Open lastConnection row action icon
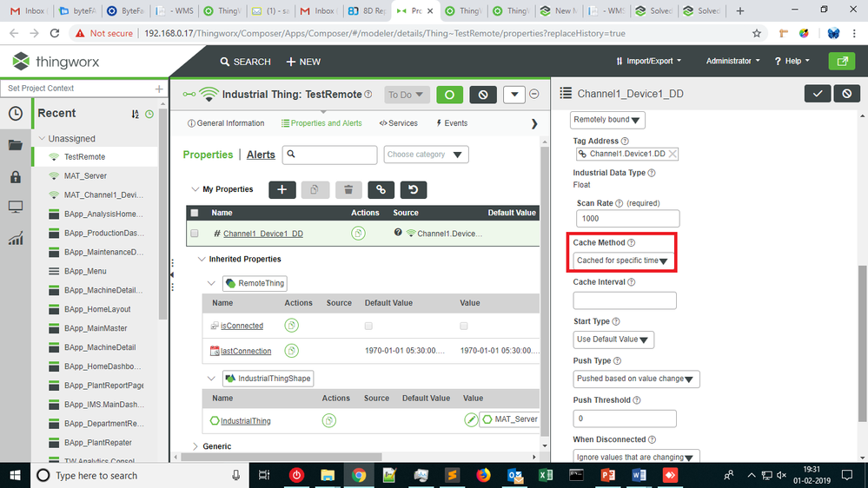Viewport: 868px width, 488px height. click(292, 350)
